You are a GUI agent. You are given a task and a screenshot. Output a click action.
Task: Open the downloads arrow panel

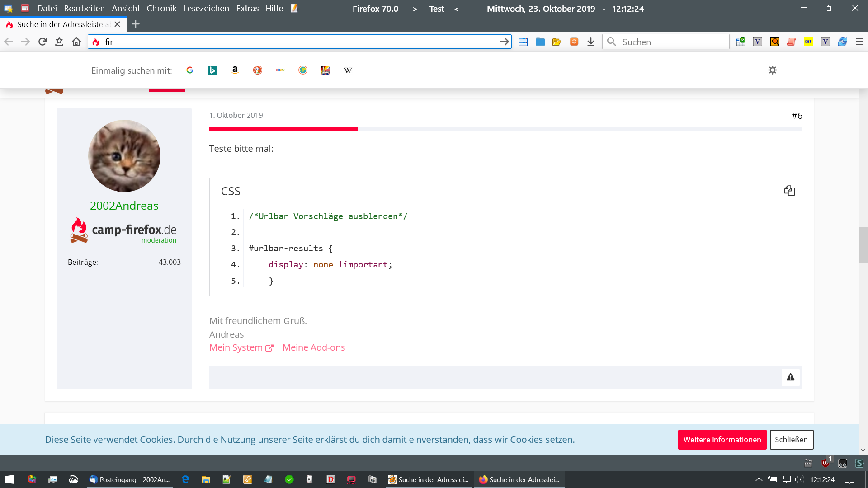pos(591,42)
